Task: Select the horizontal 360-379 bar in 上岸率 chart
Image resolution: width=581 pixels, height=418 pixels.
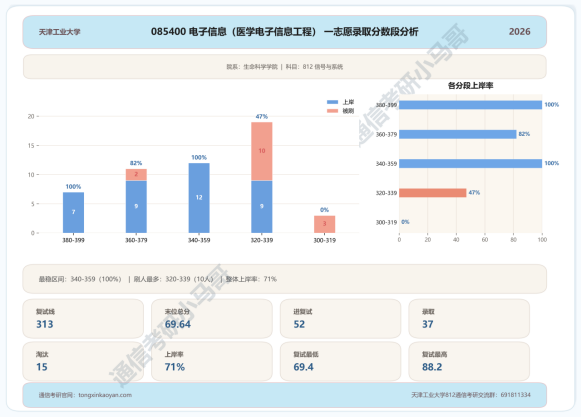Action: click(x=458, y=134)
